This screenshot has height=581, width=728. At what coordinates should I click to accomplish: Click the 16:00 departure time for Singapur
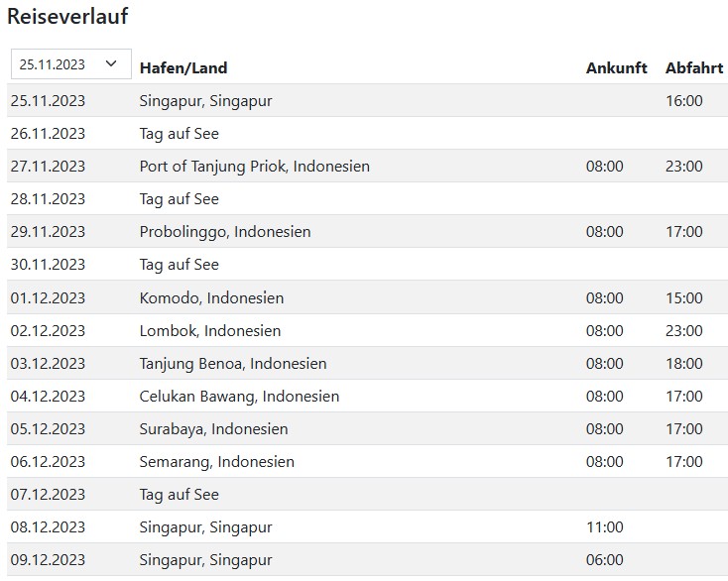[684, 101]
